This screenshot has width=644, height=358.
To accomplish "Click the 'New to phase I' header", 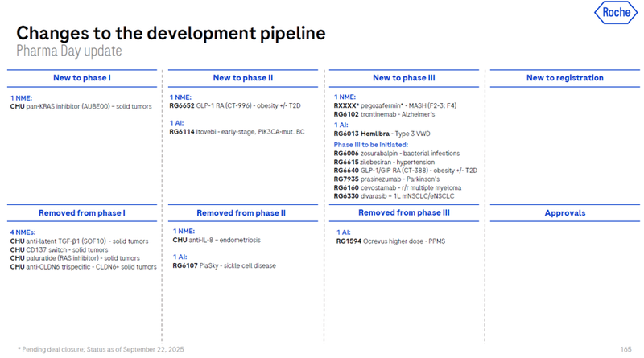I will click(80, 78).
